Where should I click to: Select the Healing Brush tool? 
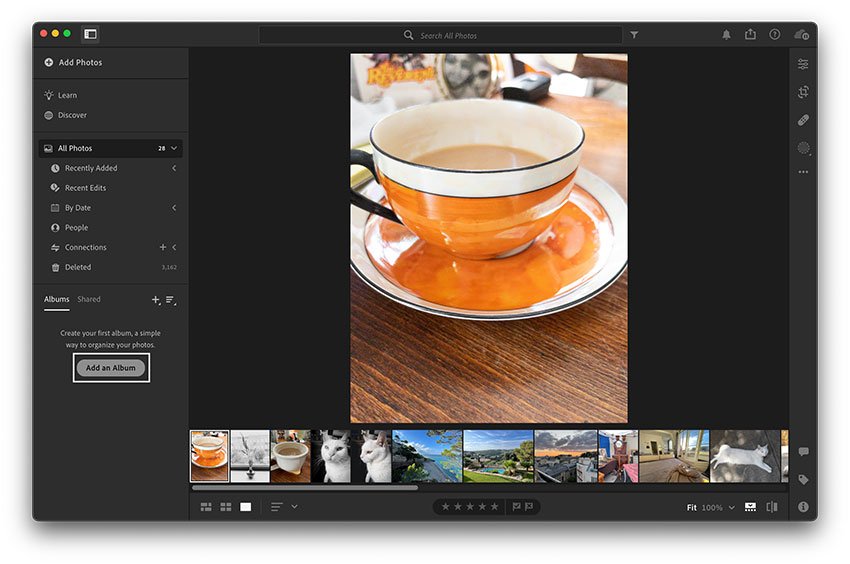(x=803, y=120)
